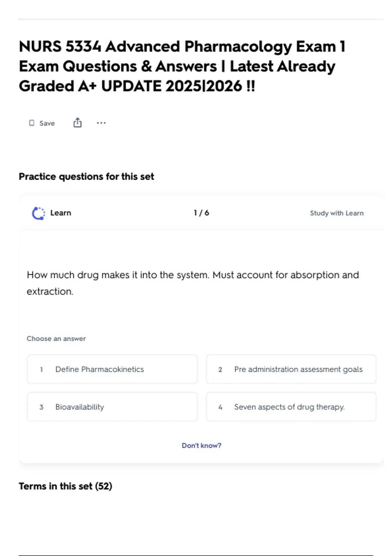Screen dimensions: 392x556
Task: Click the Learn mode label
Action: point(61,213)
